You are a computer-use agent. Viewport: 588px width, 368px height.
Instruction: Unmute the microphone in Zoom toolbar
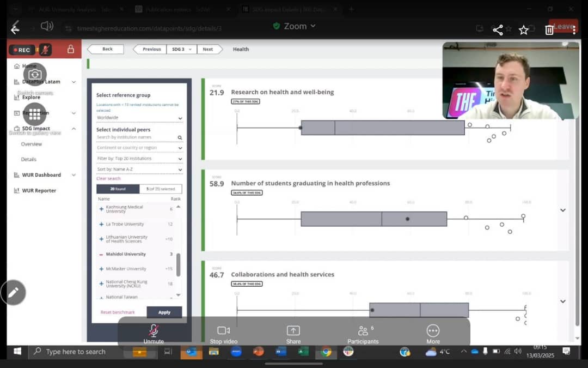[x=154, y=334]
